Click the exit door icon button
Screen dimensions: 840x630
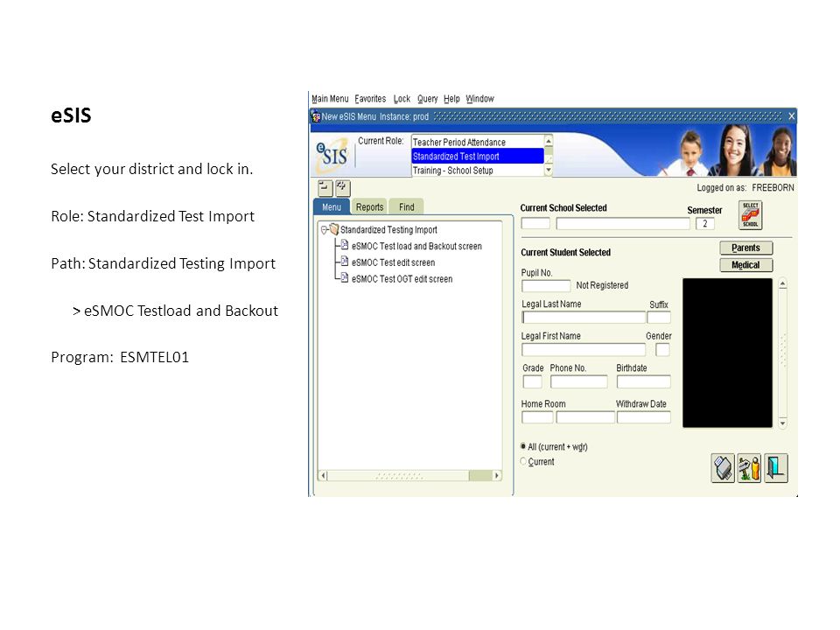776,468
